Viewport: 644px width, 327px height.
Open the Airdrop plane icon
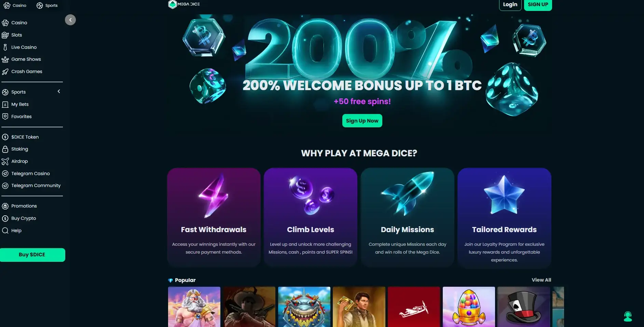5,161
